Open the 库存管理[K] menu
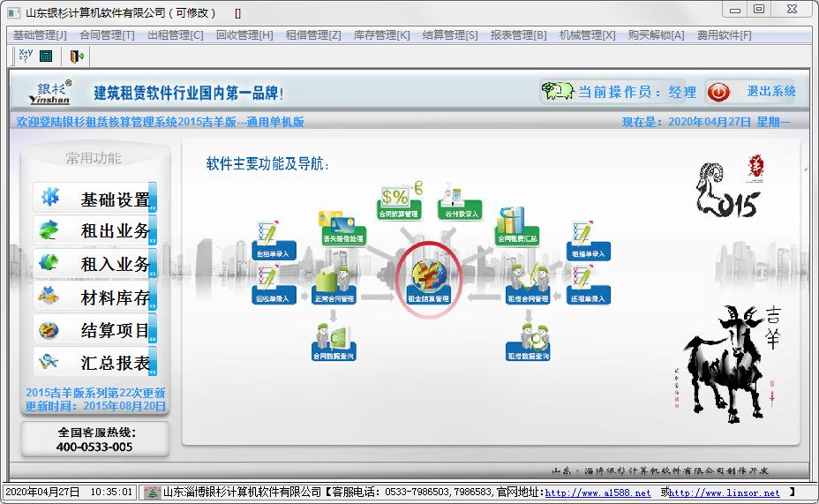This screenshot has width=819, height=504. click(x=382, y=35)
